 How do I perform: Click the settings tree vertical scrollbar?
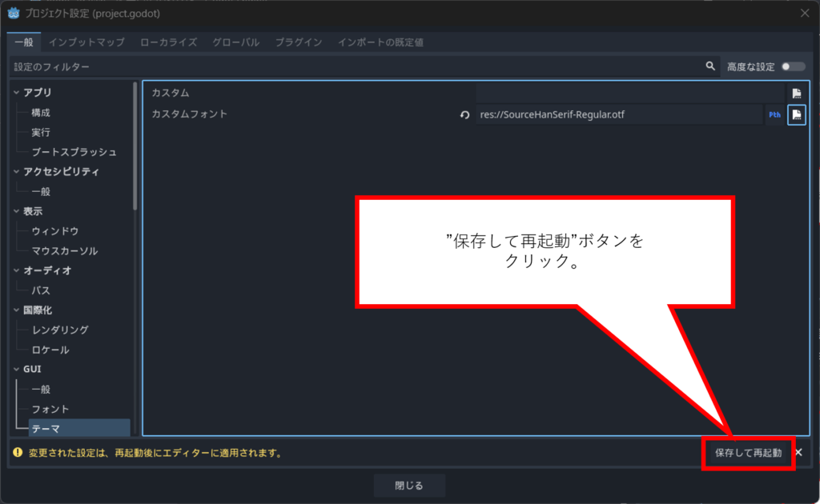coord(135,144)
